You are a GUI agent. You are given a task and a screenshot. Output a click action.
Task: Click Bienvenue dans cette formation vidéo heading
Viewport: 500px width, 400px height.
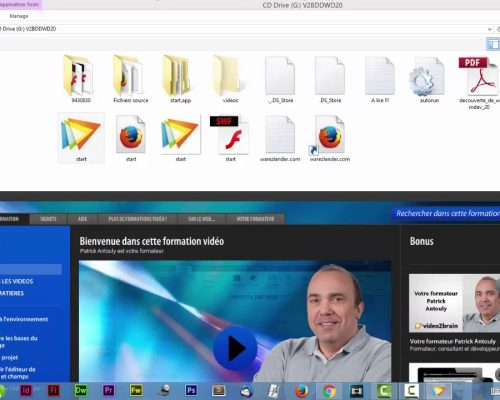coord(152,241)
